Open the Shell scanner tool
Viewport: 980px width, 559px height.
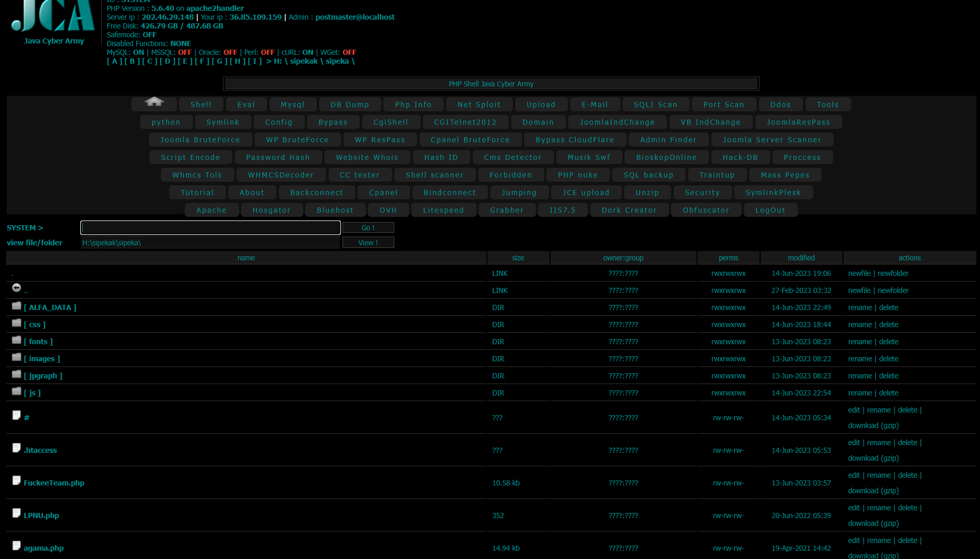435,175
